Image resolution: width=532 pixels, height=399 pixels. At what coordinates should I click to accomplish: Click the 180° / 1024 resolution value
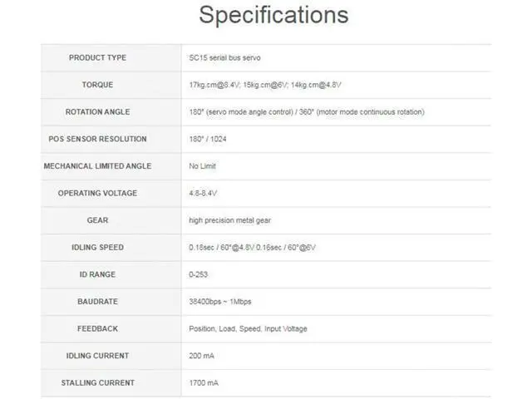(x=208, y=139)
